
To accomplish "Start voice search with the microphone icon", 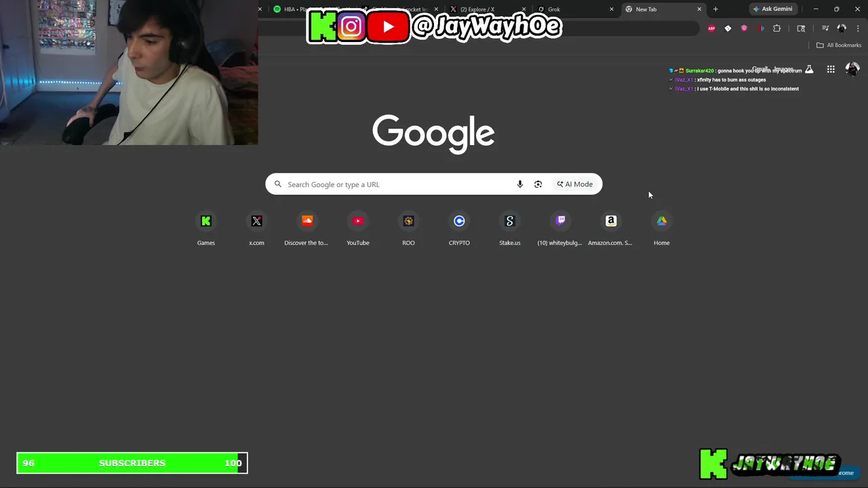I will pyautogui.click(x=520, y=184).
